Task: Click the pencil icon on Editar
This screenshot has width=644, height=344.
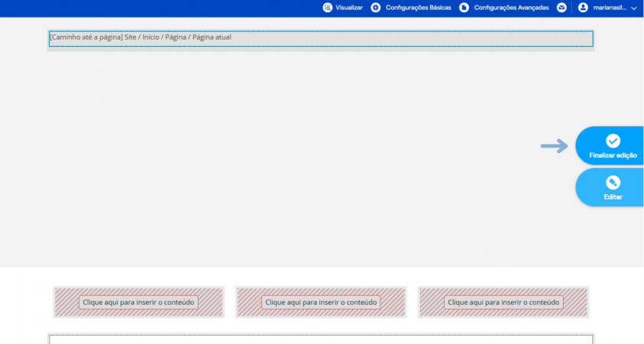Action: pyautogui.click(x=613, y=183)
